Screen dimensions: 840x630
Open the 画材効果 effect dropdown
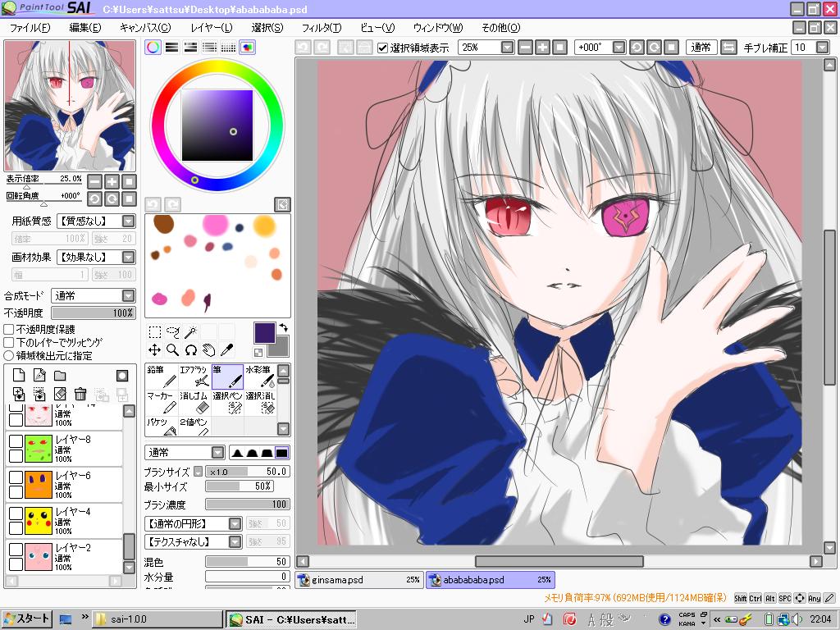[x=128, y=257]
